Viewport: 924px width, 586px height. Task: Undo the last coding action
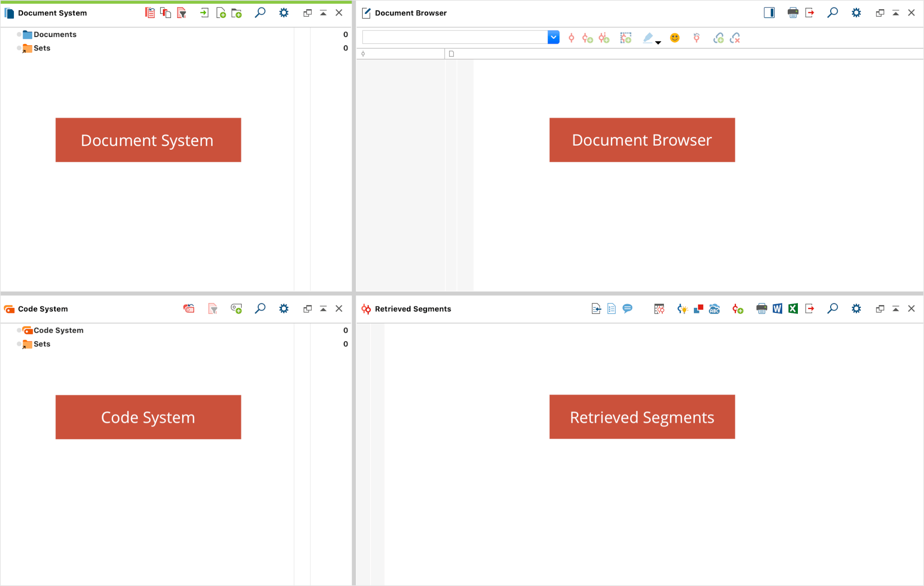696,38
